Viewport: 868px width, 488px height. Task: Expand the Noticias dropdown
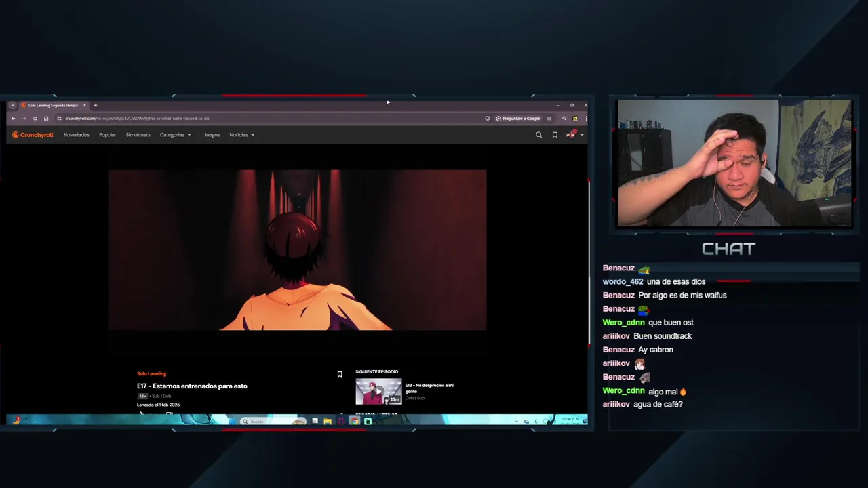tap(241, 135)
